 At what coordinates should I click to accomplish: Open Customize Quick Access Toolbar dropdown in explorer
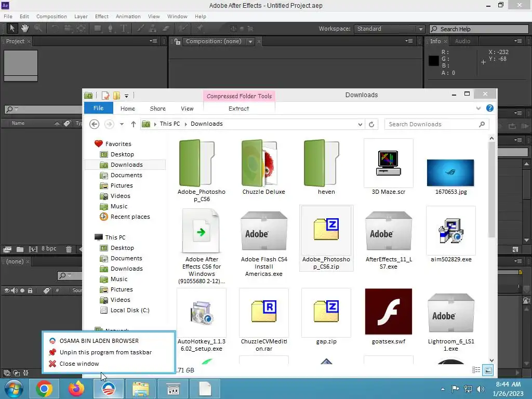126,96
